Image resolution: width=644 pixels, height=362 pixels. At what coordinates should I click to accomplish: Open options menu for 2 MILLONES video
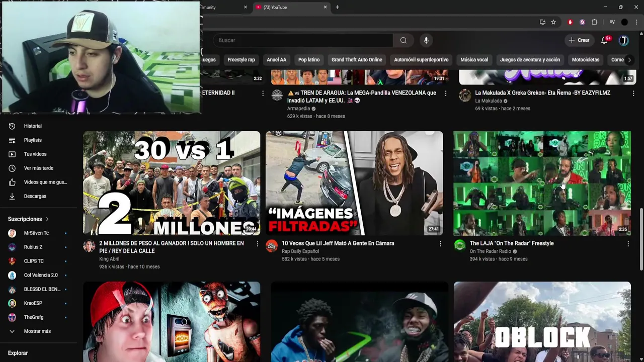coord(257,244)
